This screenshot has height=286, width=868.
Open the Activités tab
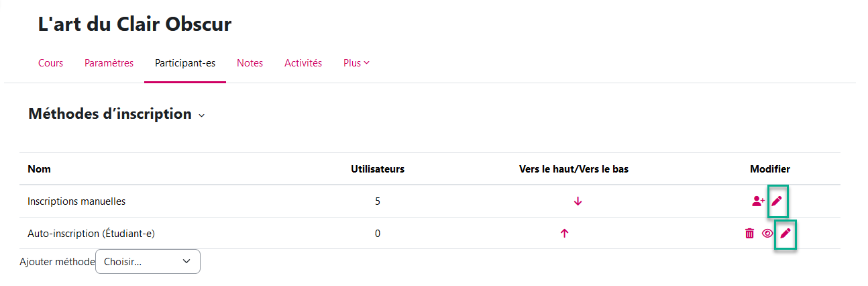(x=303, y=63)
